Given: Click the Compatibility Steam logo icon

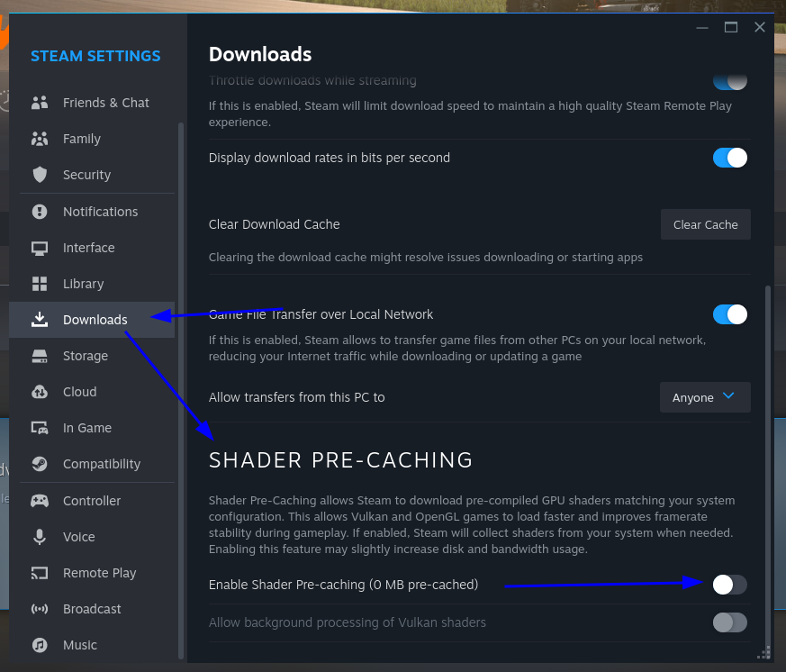Looking at the screenshot, I should click(x=40, y=465).
